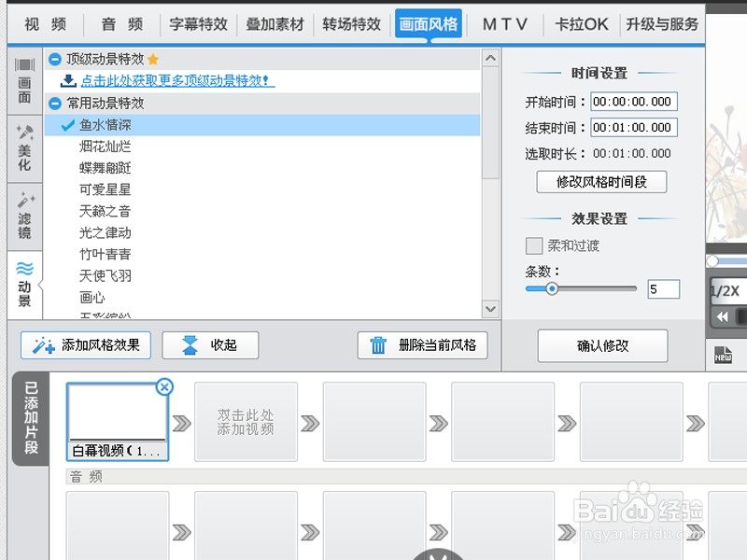This screenshot has width=747, height=560.
Task: Click 添加风格效果 button
Action: click(86, 345)
